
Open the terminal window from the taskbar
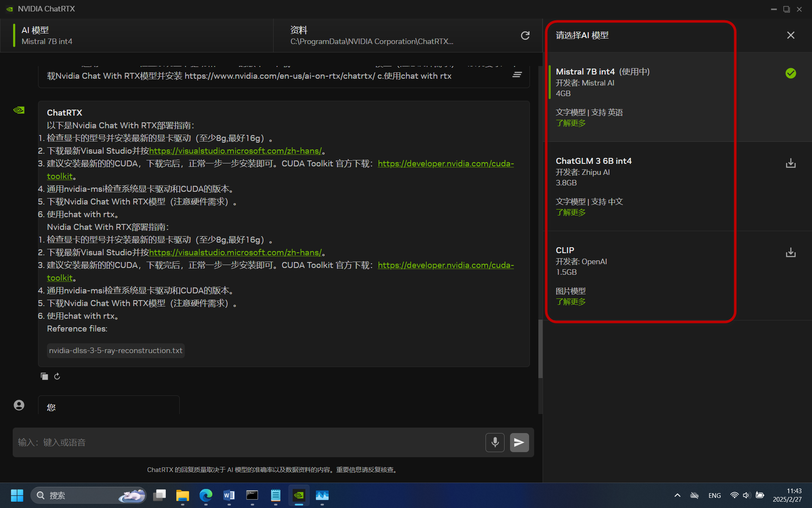click(252, 495)
